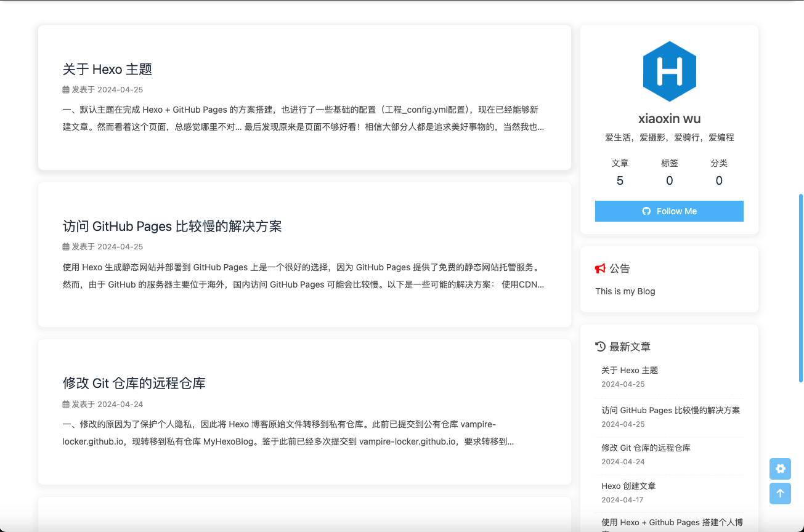
Task: Open 使用 Hexo + Github Pages sidebar entry
Action: pyautogui.click(x=672, y=525)
